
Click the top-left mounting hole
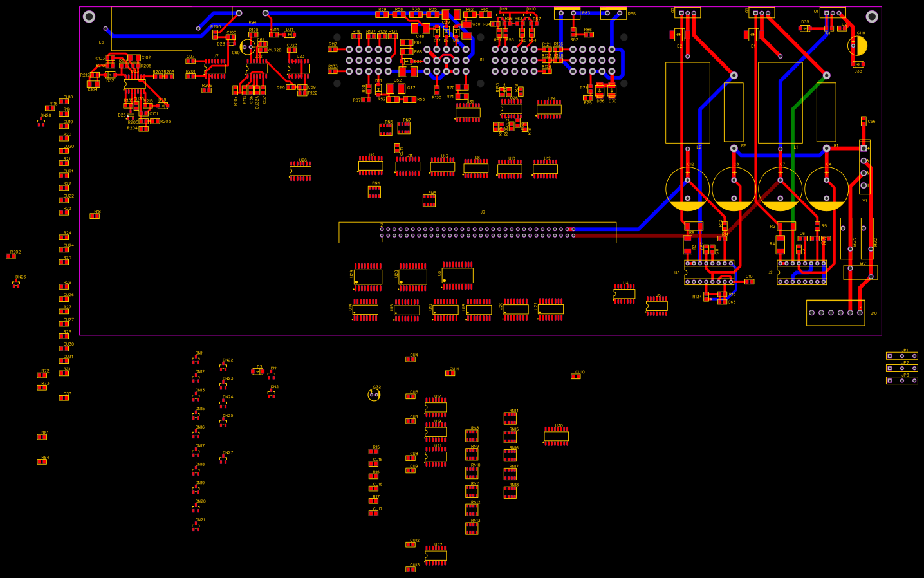click(89, 17)
